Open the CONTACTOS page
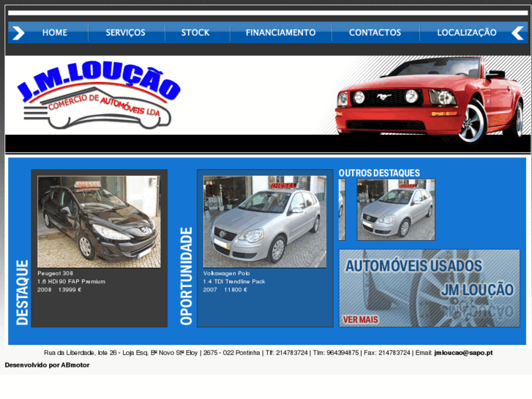Image resolution: width=532 pixels, height=399 pixels. coord(375,33)
